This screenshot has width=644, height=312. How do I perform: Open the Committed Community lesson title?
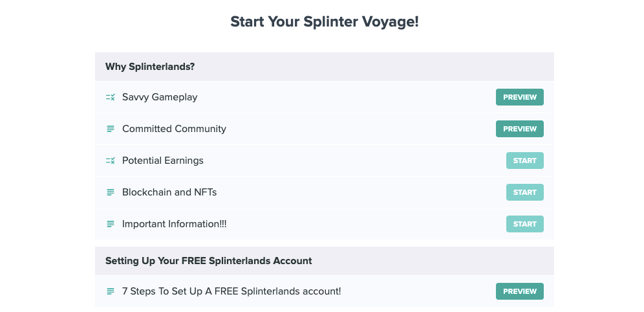pos(174,129)
